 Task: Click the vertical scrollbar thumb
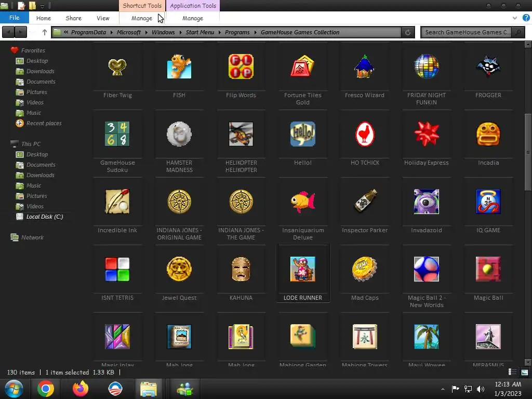pos(528,152)
